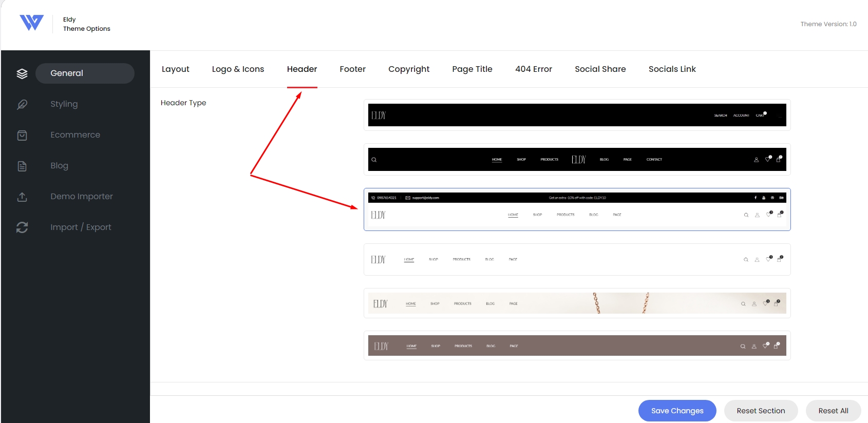
Task: Pick the header with necklace image background
Action: pyautogui.click(x=577, y=303)
